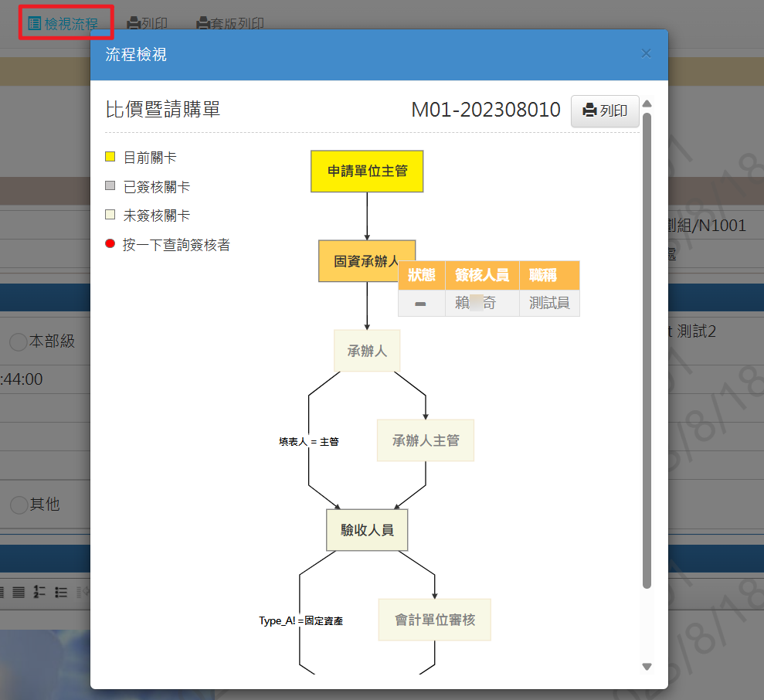Screen dimensions: 764x700
Task: Click the gray 已簽核關卡 legend swatch
Action: (x=110, y=186)
